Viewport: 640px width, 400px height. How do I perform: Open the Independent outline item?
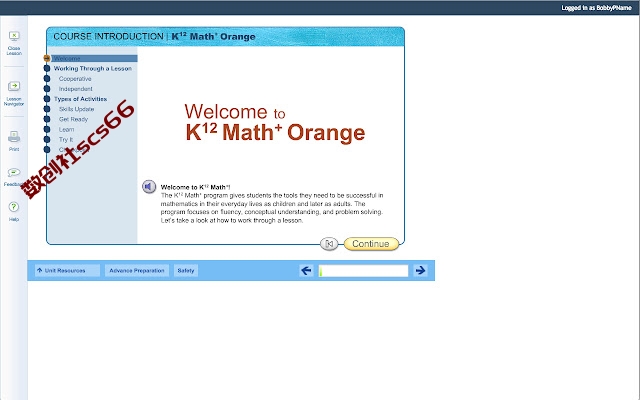pyautogui.click(x=76, y=89)
